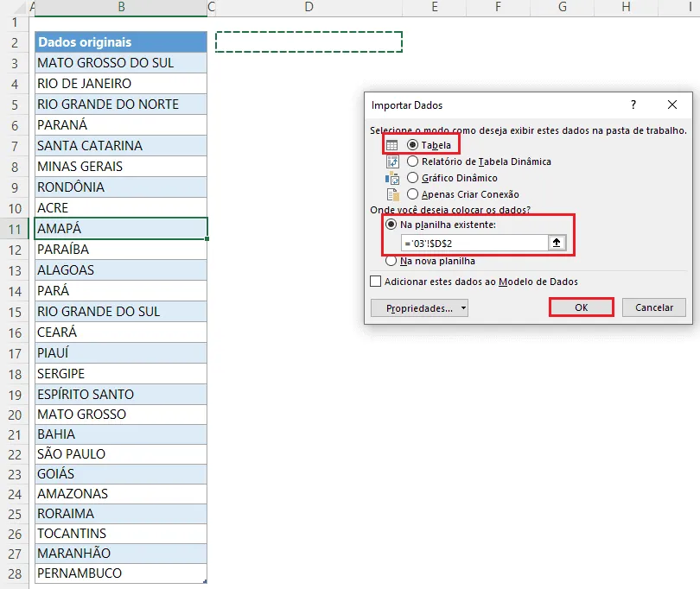Select Apenas Criar Conexão radio button

click(x=412, y=194)
